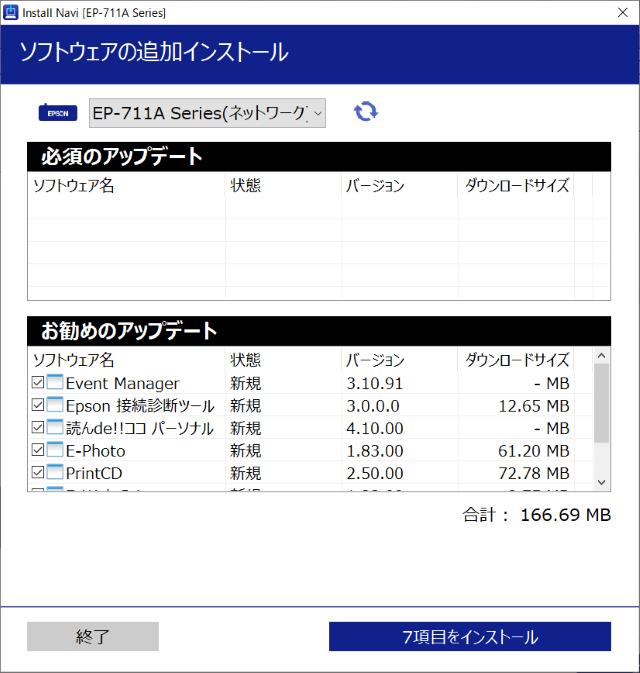Screen dimensions: 640x673
Task: Click 新規 status in Event Manager row
Action: click(x=246, y=383)
